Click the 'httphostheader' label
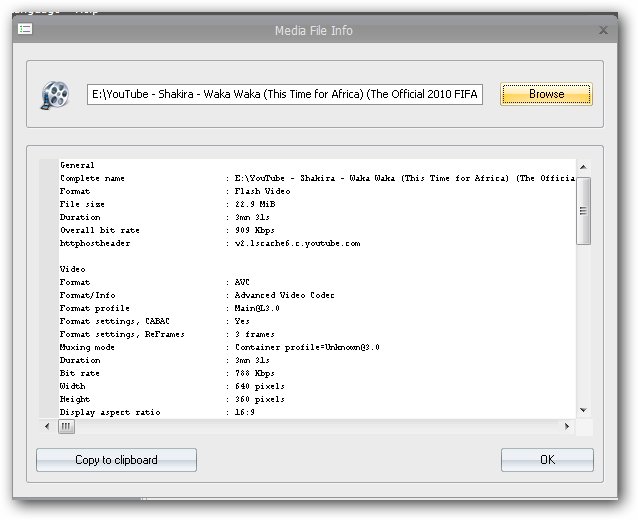The image size is (638, 520). (x=95, y=243)
